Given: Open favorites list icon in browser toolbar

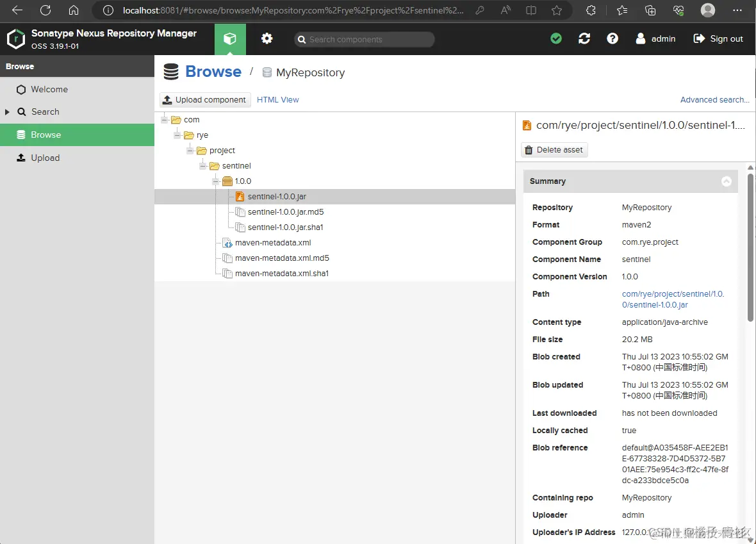Looking at the screenshot, I should pos(622,10).
